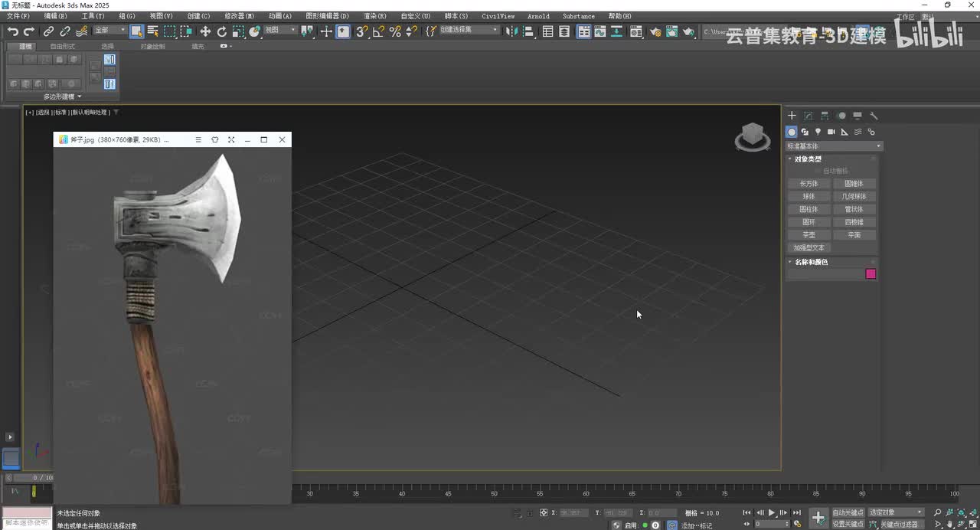Open the Utilities wrench panel

pos(874,116)
